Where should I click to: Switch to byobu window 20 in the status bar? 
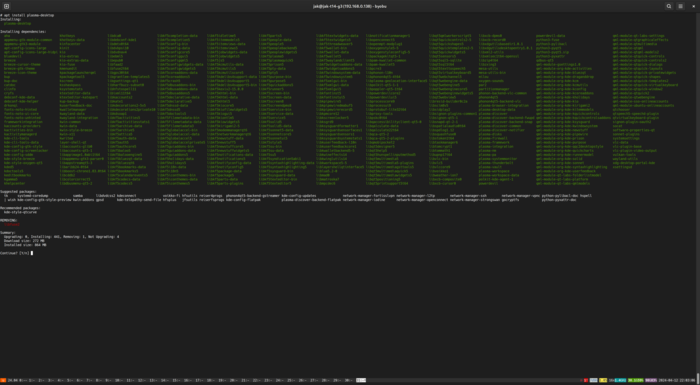click(234, 381)
